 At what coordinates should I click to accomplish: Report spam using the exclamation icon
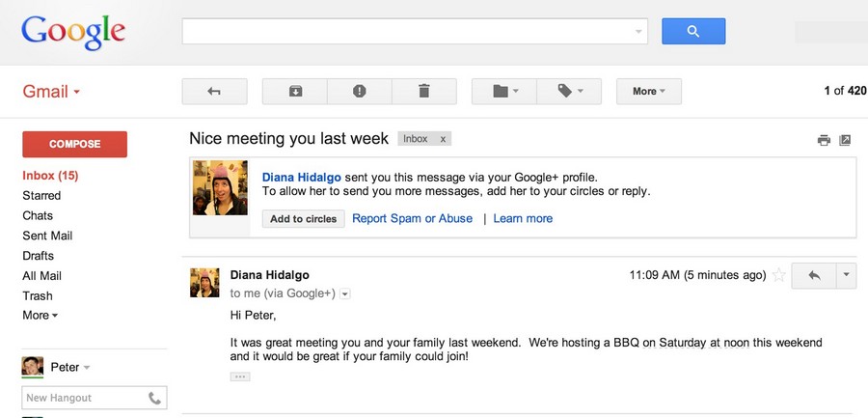[x=360, y=92]
